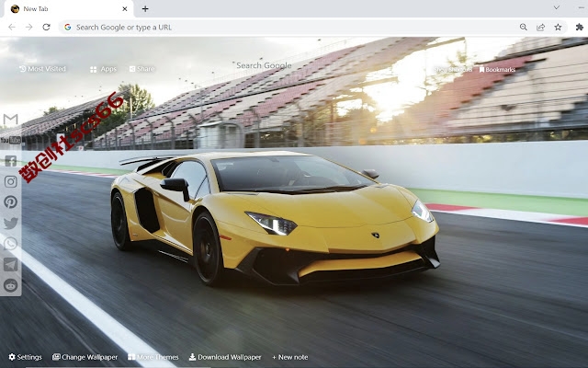The image size is (588, 368).
Task: Launch Instagram from the sidebar
Action: 10,181
